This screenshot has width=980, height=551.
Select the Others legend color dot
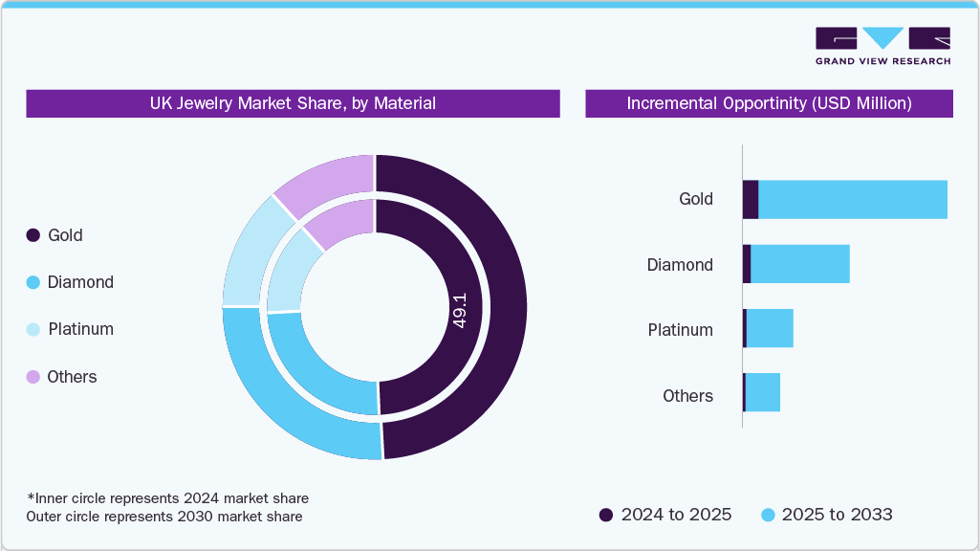[x=33, y=377]
